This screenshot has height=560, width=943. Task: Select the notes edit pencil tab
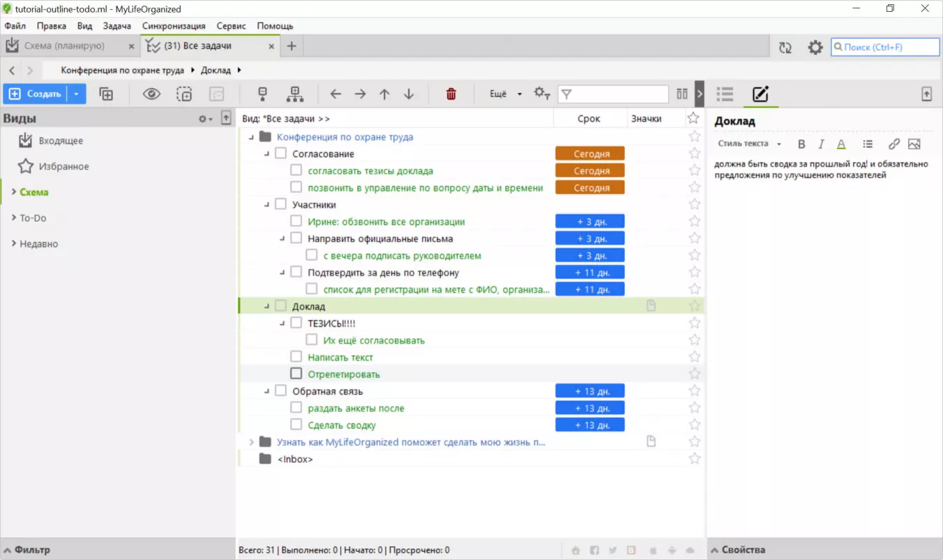[x=760, y=94]
